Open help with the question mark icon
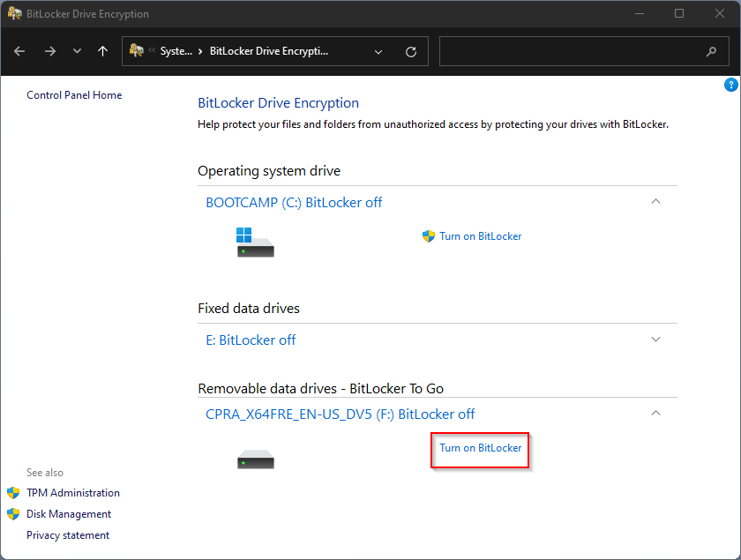This screenshot has width=741, height=560. pyautogui.click(x=730, y=85)
